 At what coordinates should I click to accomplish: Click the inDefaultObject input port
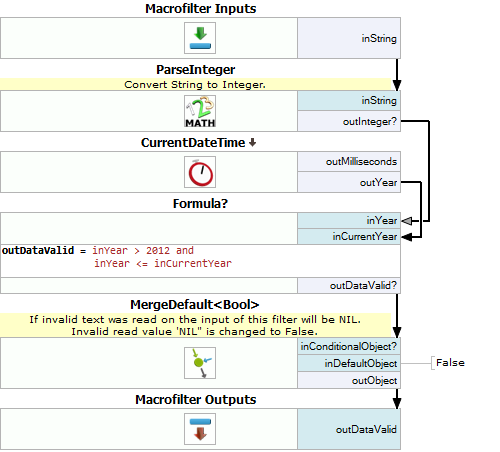click(x=349, y=363)
